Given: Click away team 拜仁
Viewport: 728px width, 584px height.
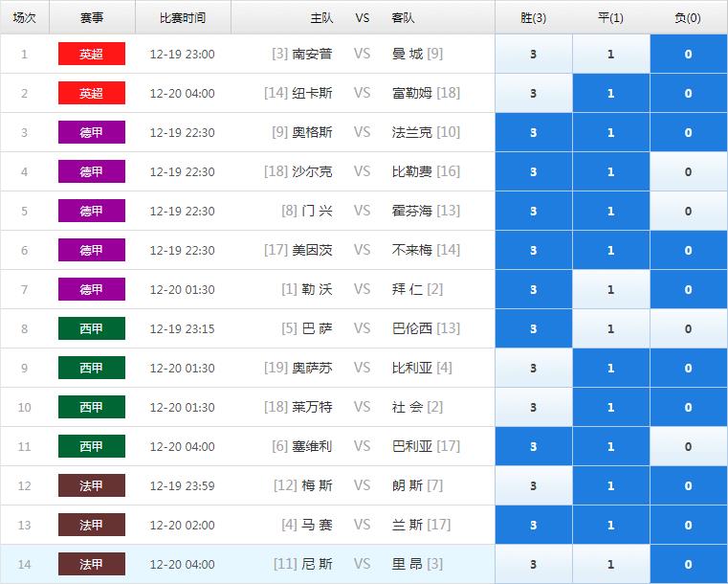Looking at the screenshot, I should (408, 289).
